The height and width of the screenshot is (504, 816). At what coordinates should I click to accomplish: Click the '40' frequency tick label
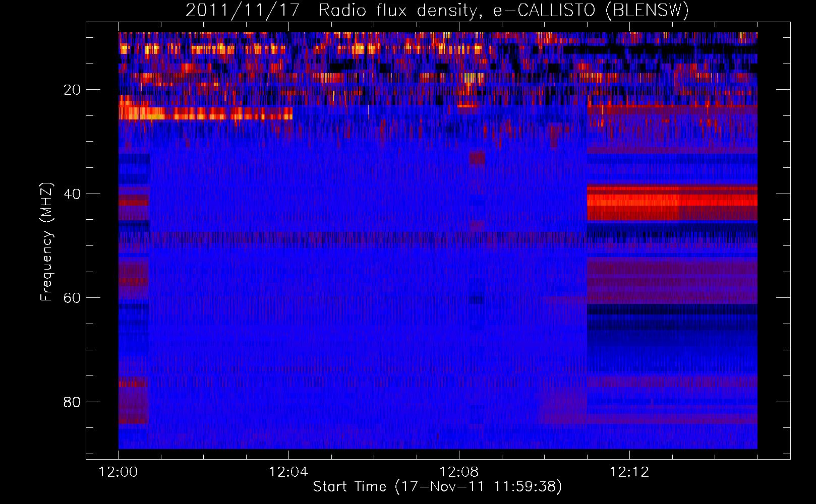click(x=73, y=194)
